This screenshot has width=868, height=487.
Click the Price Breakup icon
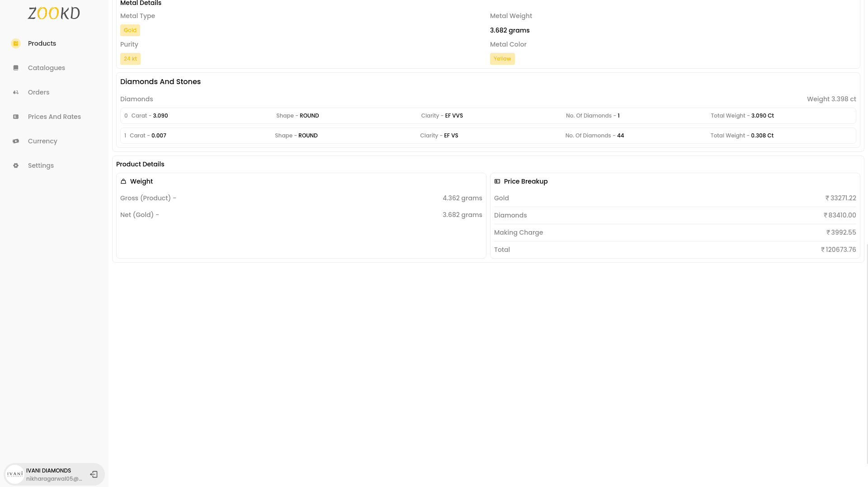(x=498, y=181)
